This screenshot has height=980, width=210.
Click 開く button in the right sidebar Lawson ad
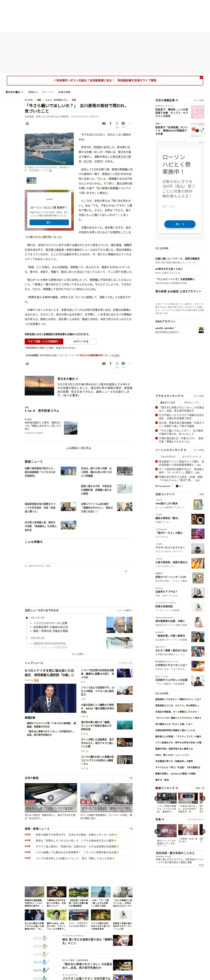(x=180, y=224)
